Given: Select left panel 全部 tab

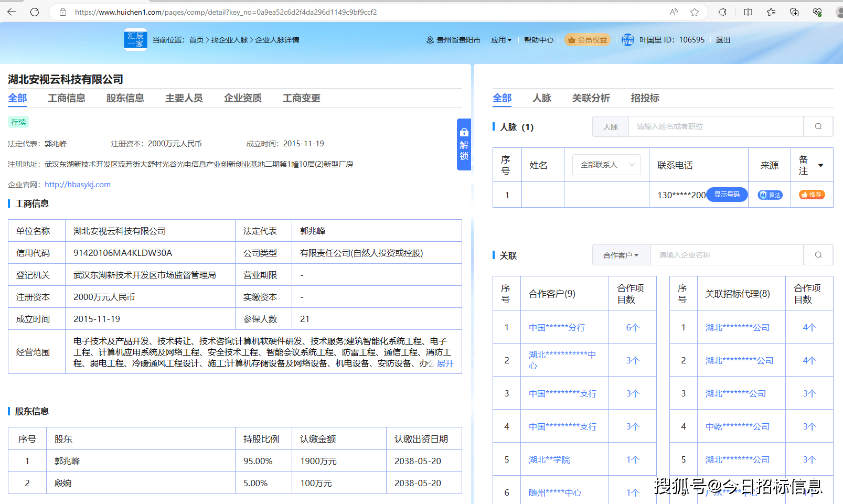Looking at the screenshot, I should [x=17, y=98].
